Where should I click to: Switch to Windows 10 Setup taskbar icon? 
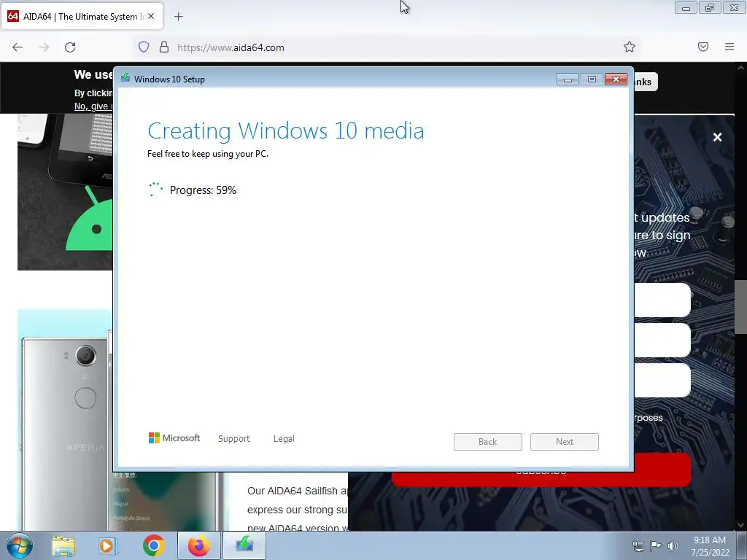(244, 545)
